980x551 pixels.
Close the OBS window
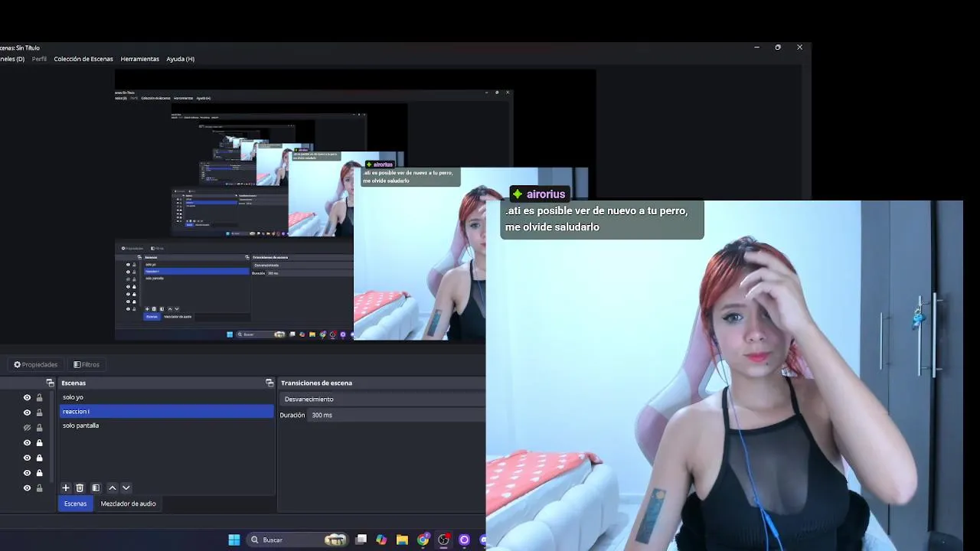coord(799,47)
